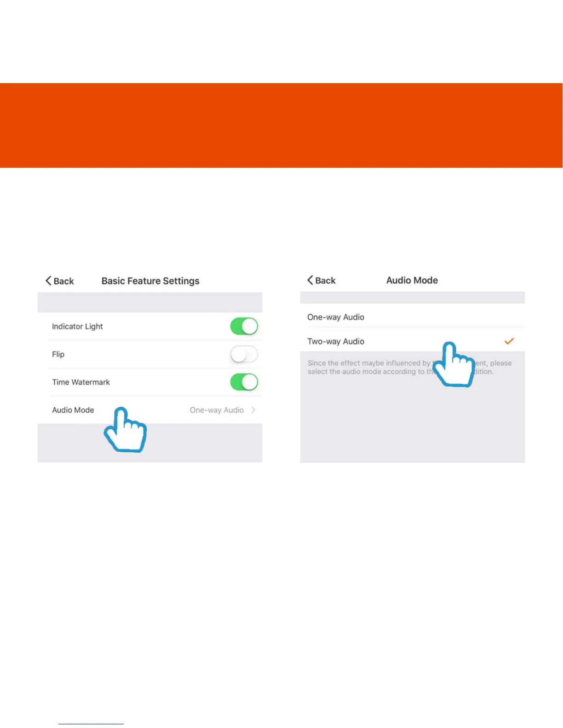
Task: Click the orange checkmark next to Two-way Audio
Action: (x=509, y=341)
